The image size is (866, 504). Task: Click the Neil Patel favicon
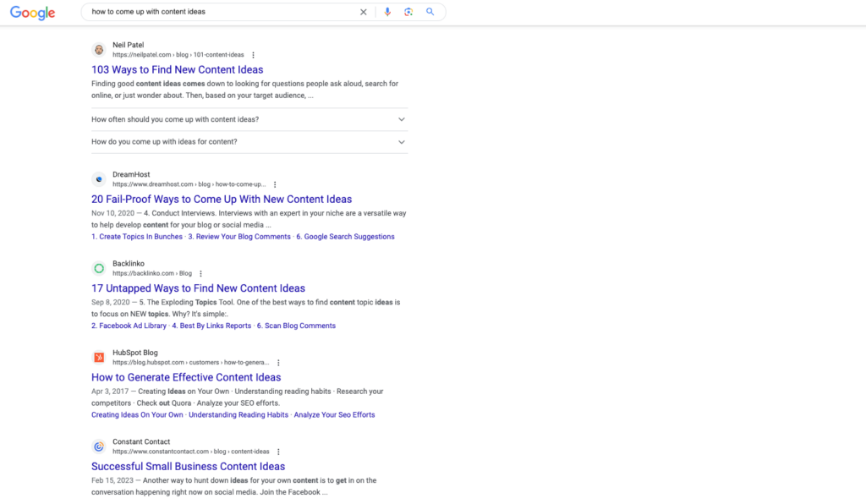[99, 50]
